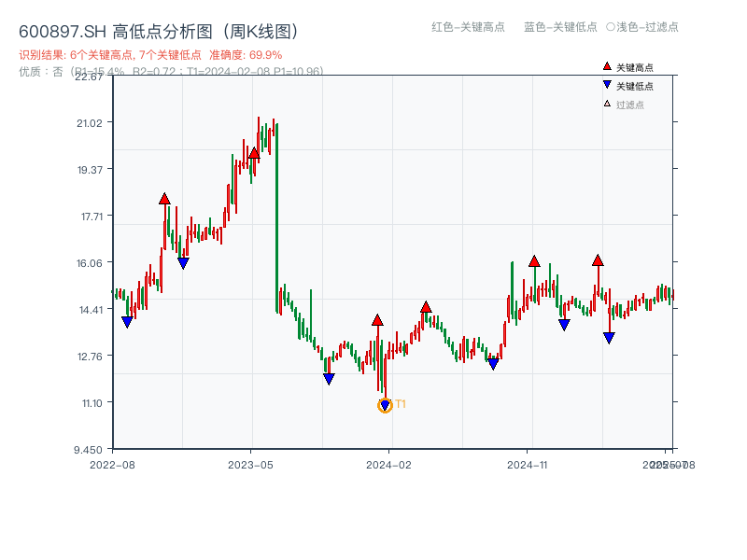Click the 2024-02 date axis label
747x560 pixels.
[389, 464]
